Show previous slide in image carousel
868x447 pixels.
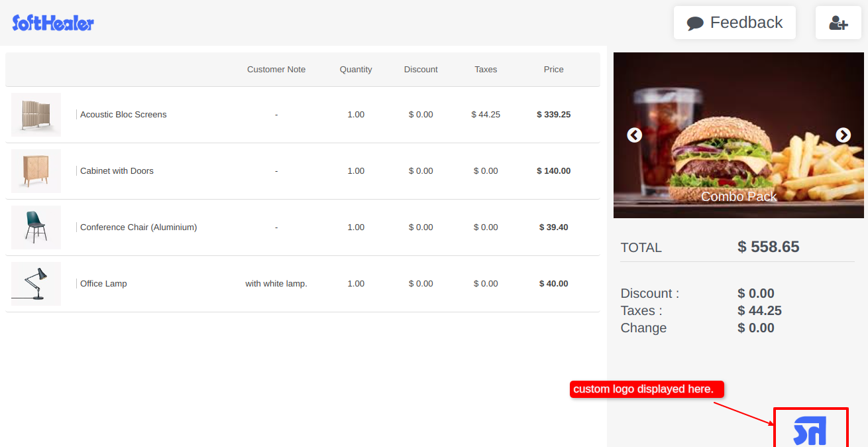635,135
